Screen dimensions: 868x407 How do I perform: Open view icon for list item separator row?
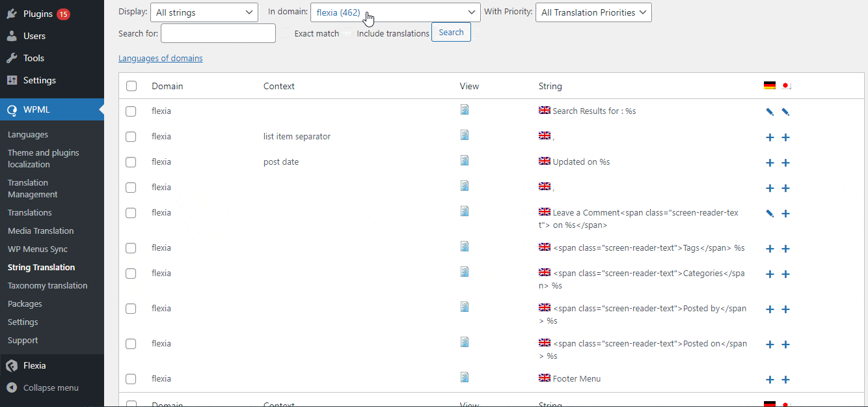click(465, 135)
